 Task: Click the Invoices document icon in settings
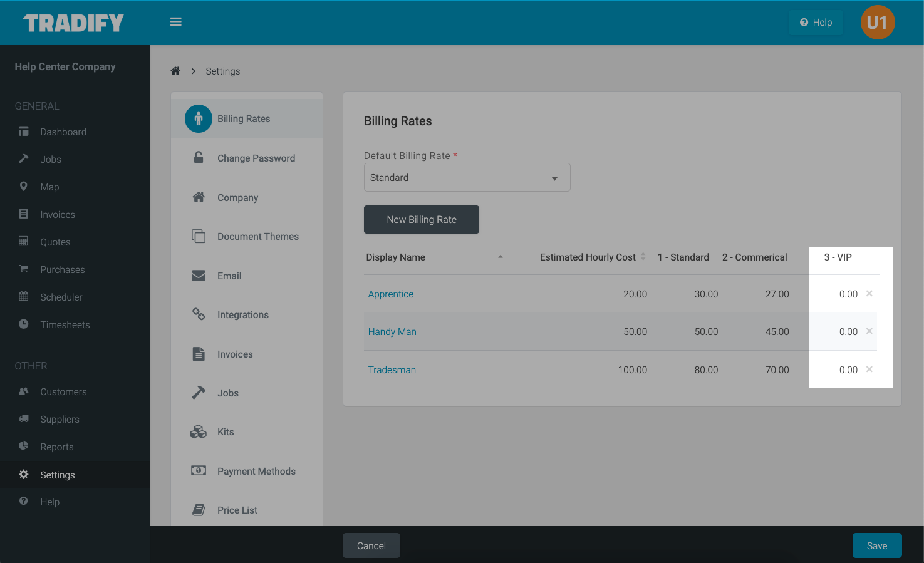(x=199, y=354)
